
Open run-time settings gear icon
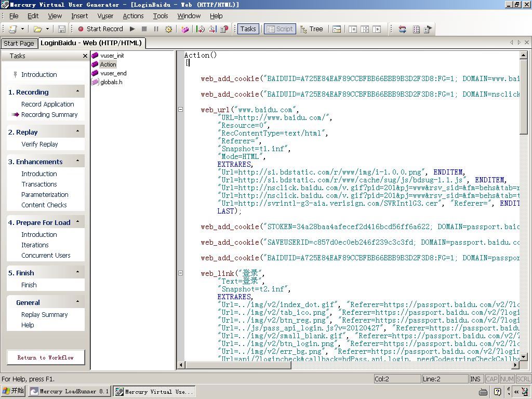(x=168, y=29)
